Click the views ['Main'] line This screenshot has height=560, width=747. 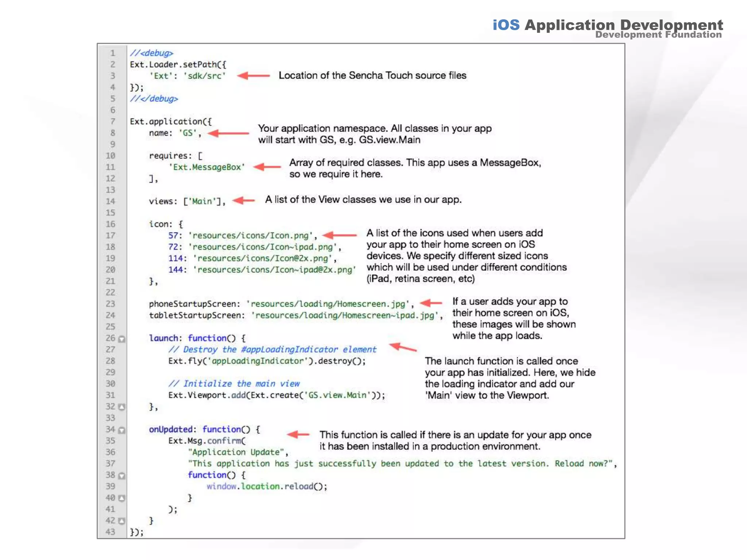coord(187,201)
